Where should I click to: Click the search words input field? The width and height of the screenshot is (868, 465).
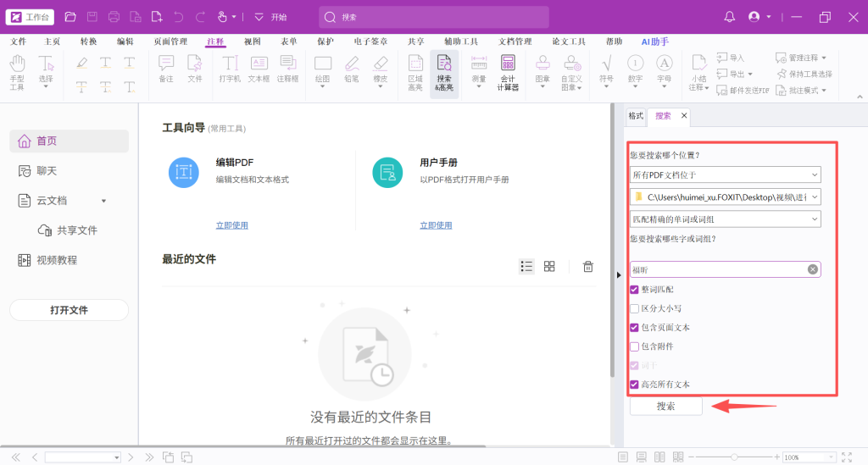tap(726, 269)
